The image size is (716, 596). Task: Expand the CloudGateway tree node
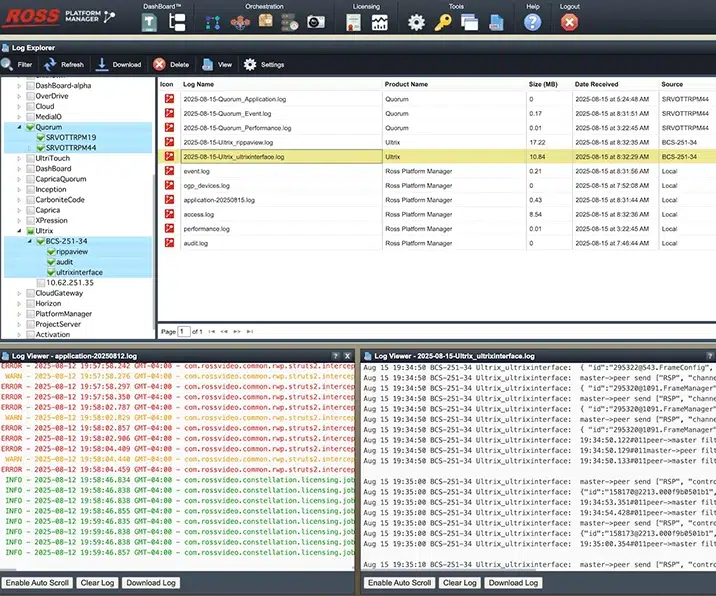click(x=19, y=293)
